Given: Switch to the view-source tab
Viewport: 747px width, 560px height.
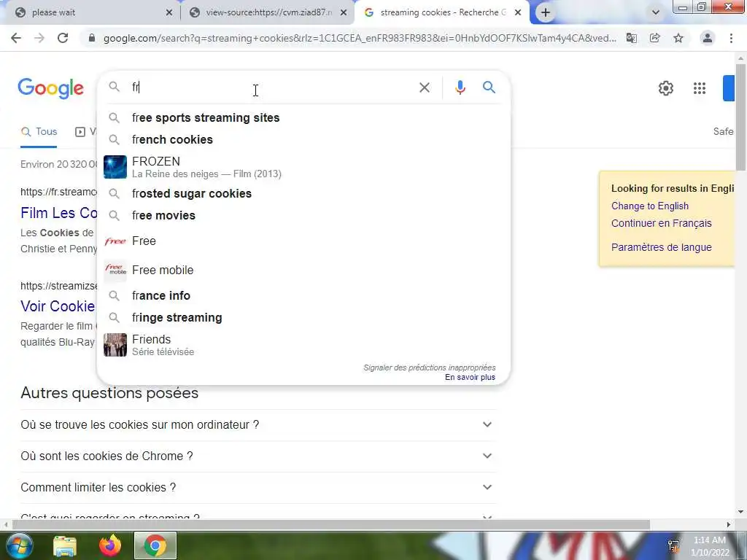Looking at the screenshot, I should click(x=267, y=13).
